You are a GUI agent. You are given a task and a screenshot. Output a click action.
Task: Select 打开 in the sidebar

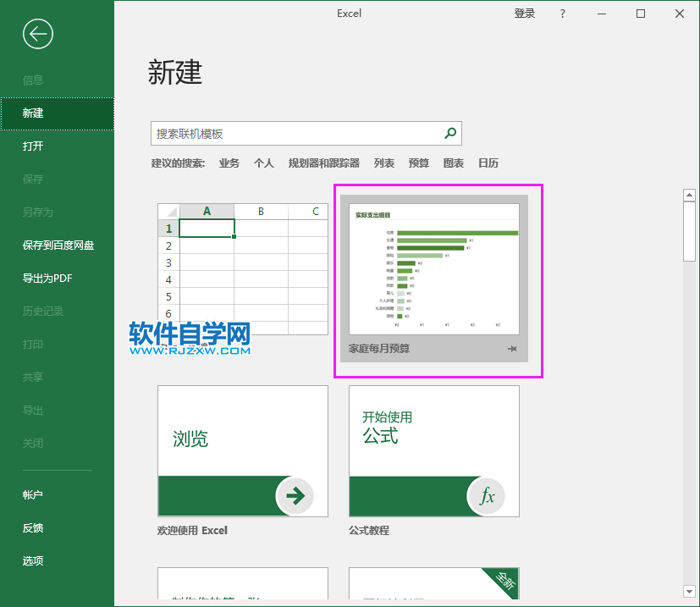31,146
